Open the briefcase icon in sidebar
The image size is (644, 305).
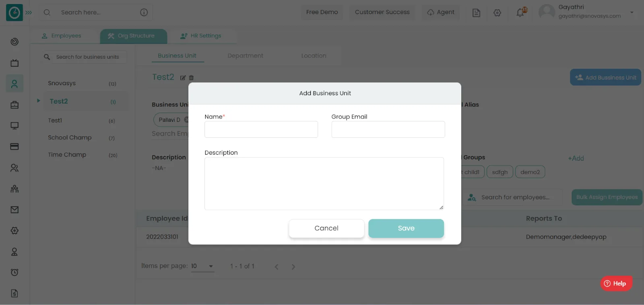pos(14,105)
